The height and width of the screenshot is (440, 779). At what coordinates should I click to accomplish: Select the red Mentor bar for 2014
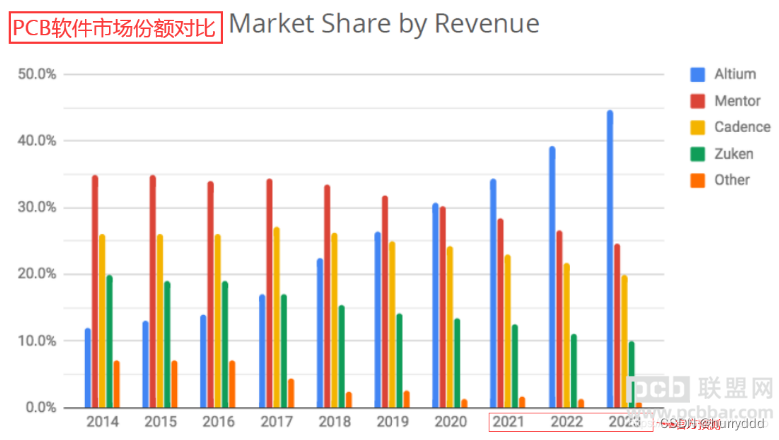coord(95,291)
